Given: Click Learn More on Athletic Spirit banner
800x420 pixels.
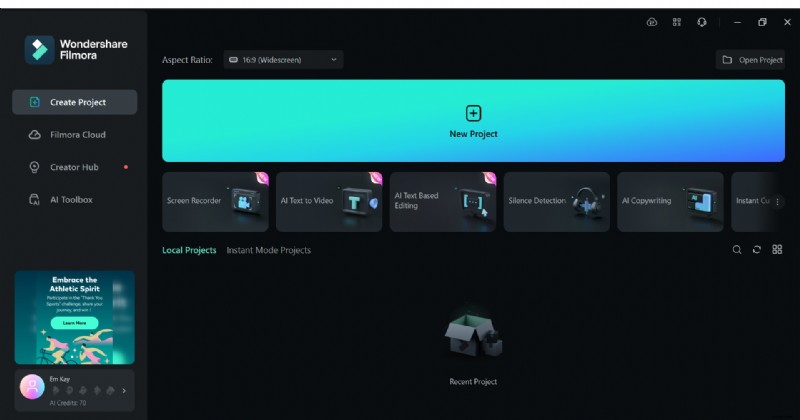Looking at the screenshot, I should (x=74, y=323).
